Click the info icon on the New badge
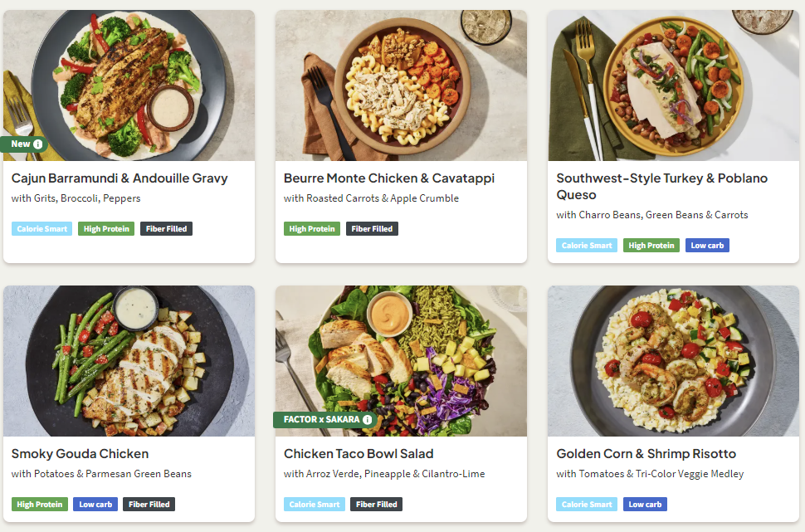Image resolution: width=805 pixels, height=532 pixels. [37, 144]
